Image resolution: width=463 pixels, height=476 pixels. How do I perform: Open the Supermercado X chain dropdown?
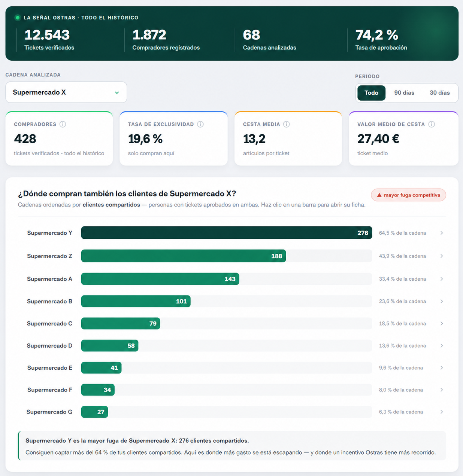[66, 92]
